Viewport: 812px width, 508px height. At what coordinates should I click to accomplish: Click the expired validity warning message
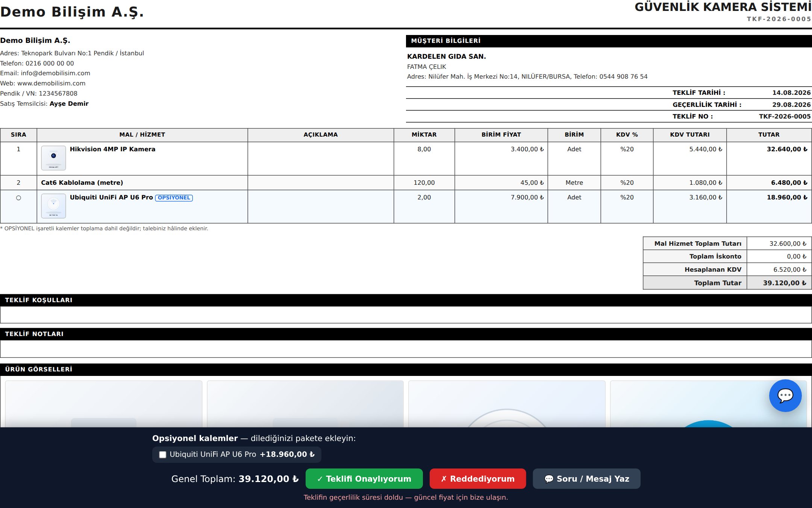click(x=406, y=497)
